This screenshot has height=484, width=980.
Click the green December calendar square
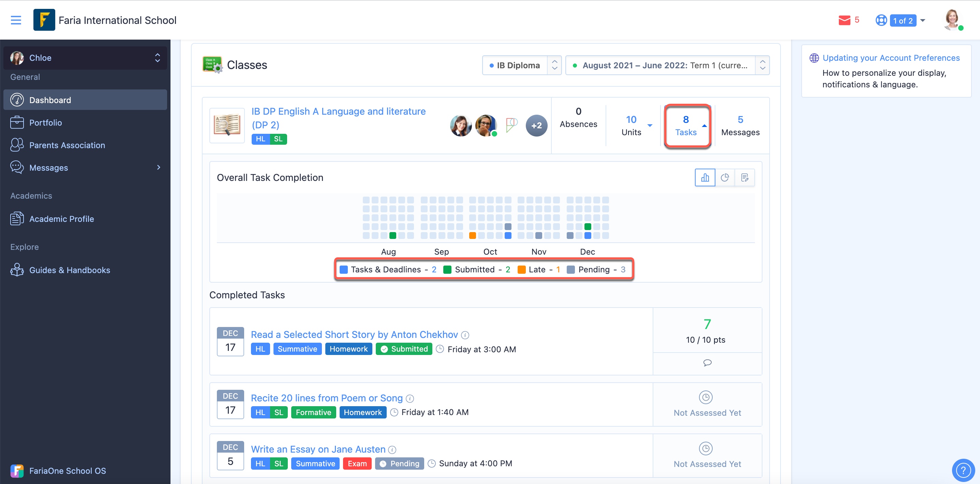[588, 227]
